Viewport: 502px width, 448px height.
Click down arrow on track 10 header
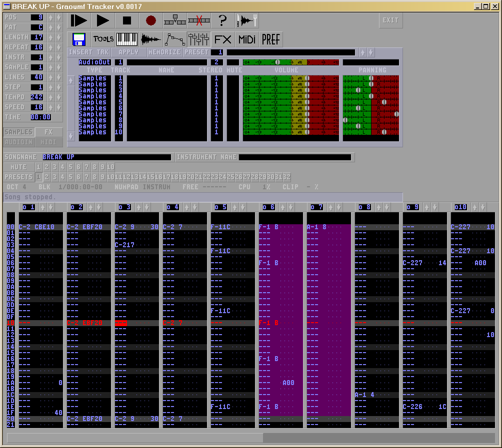click(x=483, y=207)
